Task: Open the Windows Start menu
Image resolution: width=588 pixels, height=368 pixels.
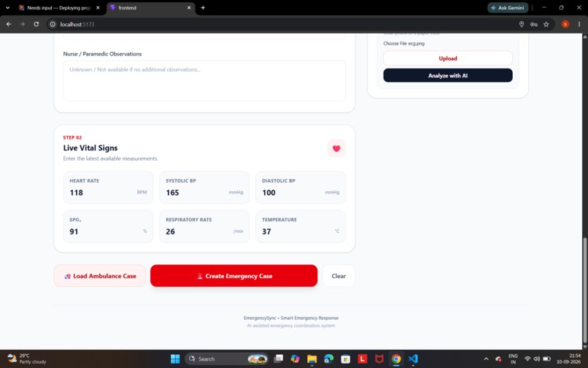Action: coord(175,359)
